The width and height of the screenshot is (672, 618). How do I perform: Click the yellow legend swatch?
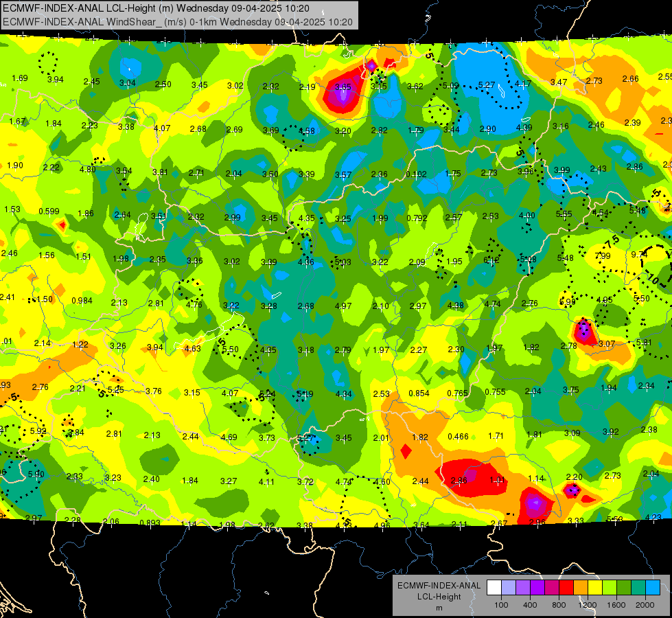(x=595, y=588)
